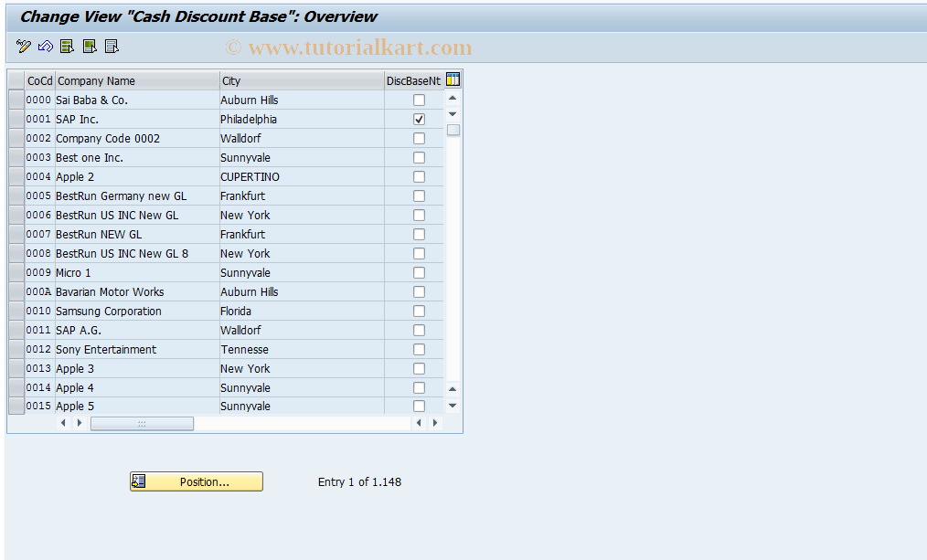Enable DiscBaseNt for Company Code 0002
Screen dimensions: 927x560
pyautogui.click(x=419, y=138)
